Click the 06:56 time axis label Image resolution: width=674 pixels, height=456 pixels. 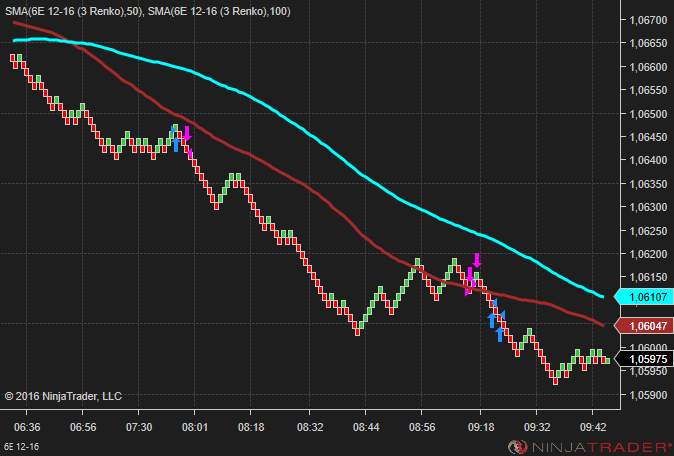[x=83, y=427]
